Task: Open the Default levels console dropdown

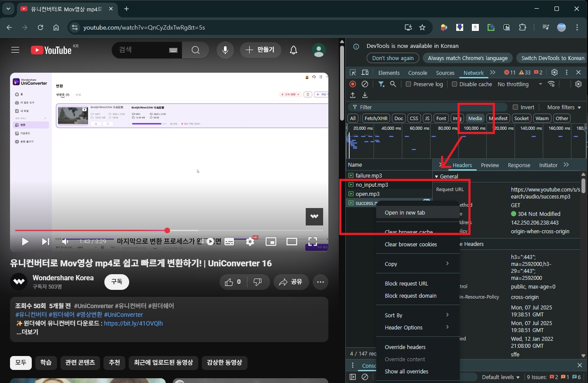Action: (501, 377)
